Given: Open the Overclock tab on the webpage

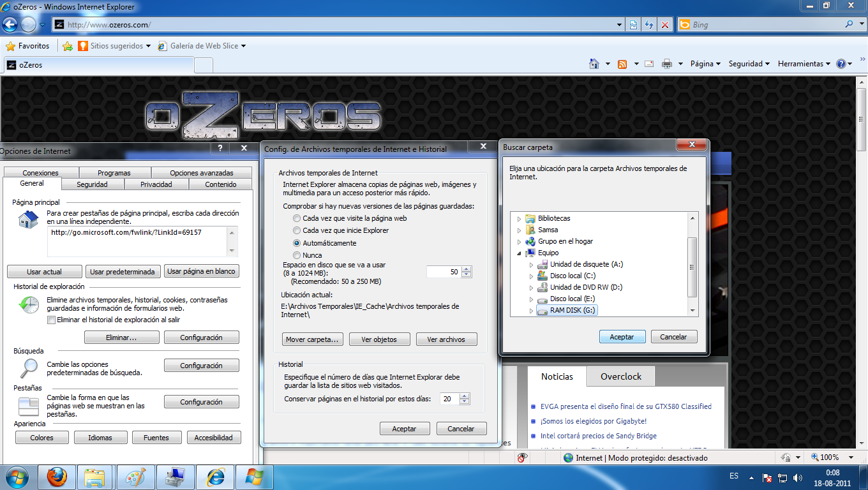Looking at the screenshot, I should pyautogui.click(x=621, y=376).
